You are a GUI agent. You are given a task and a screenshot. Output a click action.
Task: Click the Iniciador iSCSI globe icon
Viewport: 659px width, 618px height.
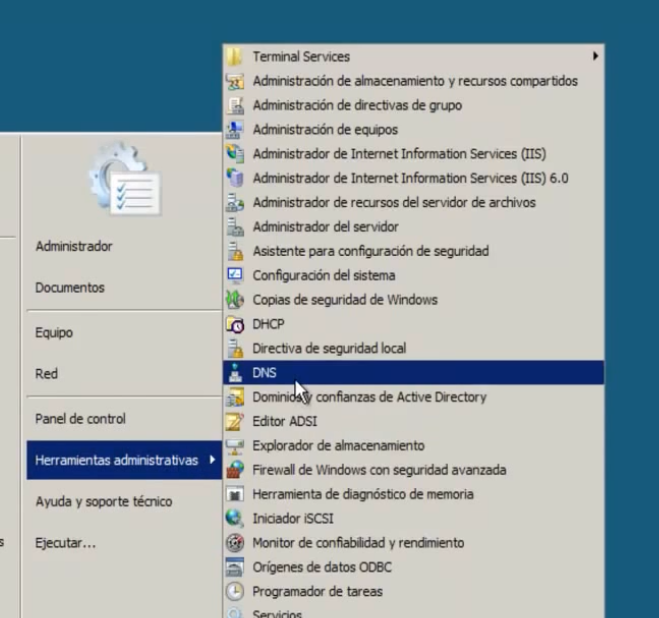pos(235,518)
